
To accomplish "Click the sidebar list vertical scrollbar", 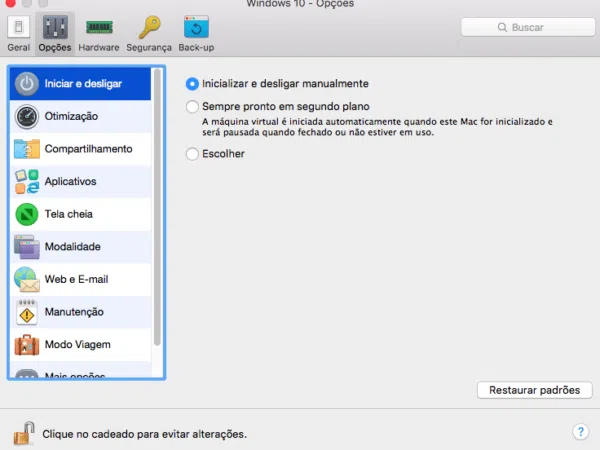I will pyautogui.click(x=157, y=207).
